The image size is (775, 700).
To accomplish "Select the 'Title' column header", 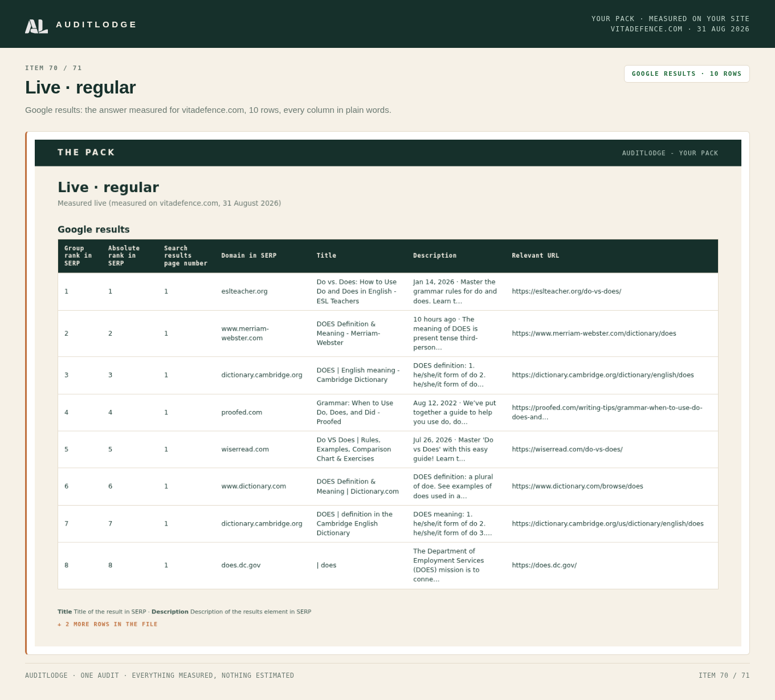I will tap(327, 255).
